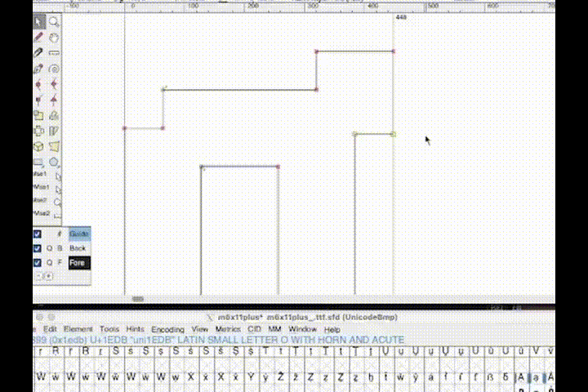
Task: Select the Hand scroll tool
Action: tap(54, 38)
